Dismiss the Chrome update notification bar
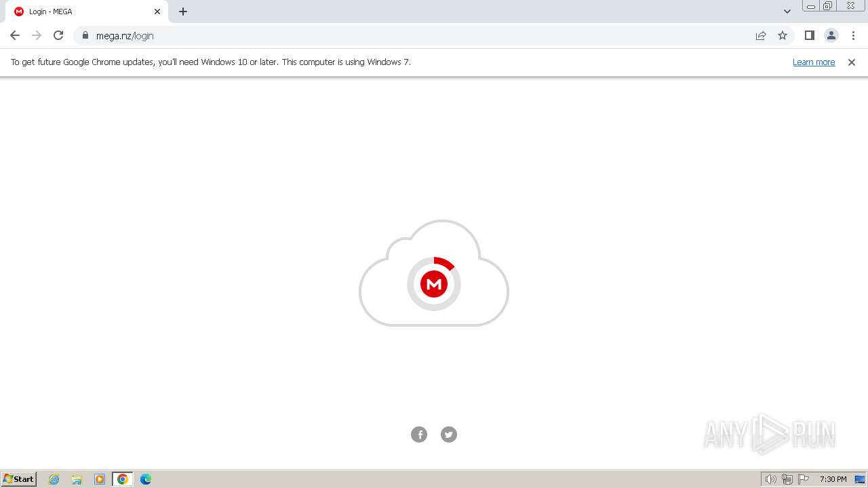The width and height of the screenshot is (868, 488). coord(852,62)
